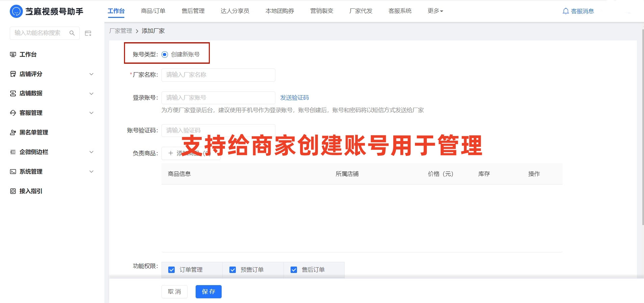Click the 库存 table column header
Viewport: 644px width, 303px height.
(x=484, y=174)
